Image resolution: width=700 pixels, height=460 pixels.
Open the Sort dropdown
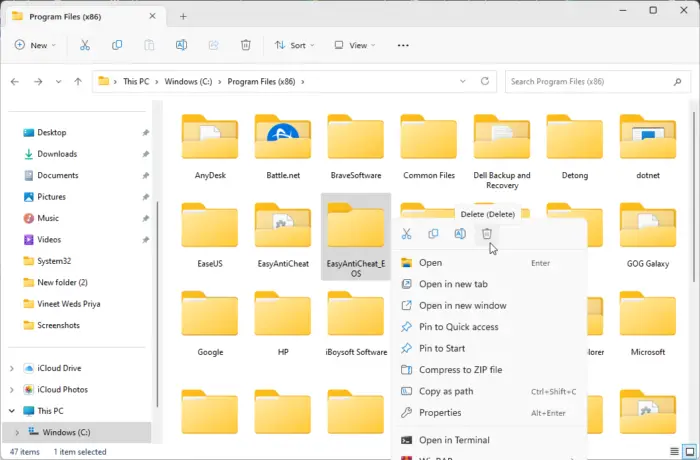point(295,45)
